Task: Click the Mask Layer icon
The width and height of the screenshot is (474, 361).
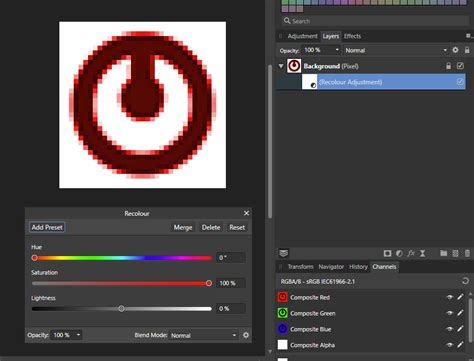Action: click(387, 254)
